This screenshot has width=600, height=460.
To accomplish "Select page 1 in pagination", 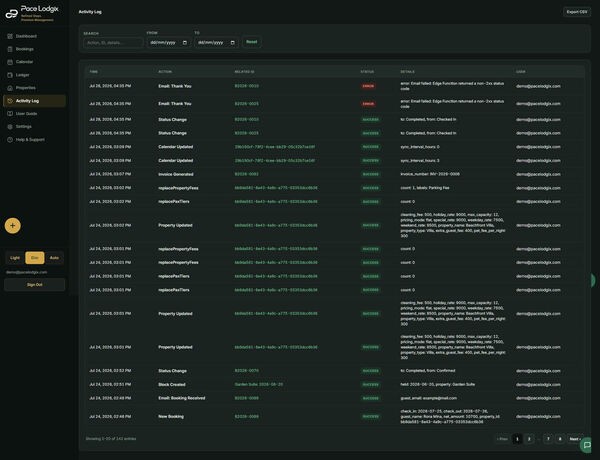I will (x=517, y=439).
